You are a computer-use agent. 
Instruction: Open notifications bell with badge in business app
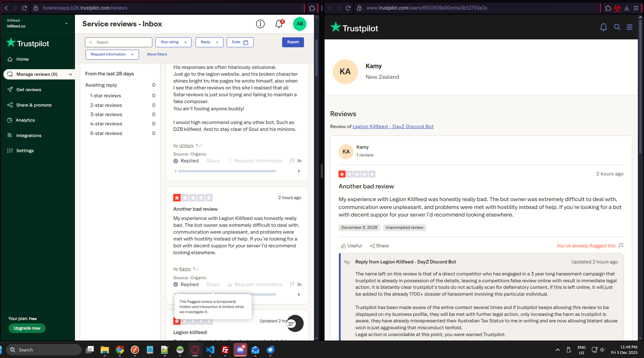coord(279,24)
